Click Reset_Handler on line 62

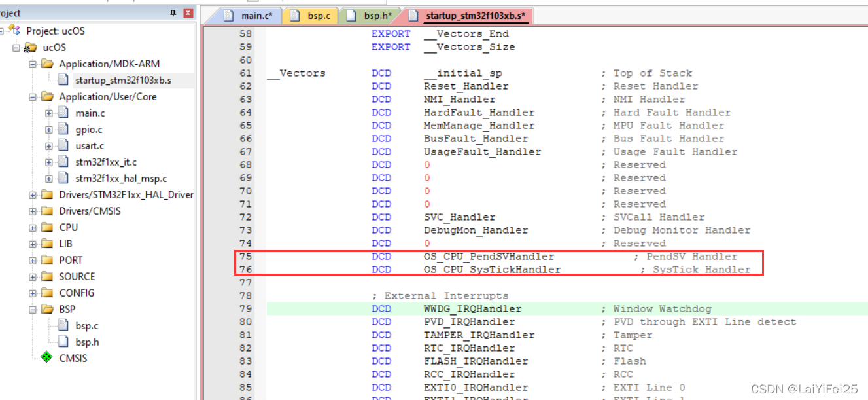[x=466, y=86]
